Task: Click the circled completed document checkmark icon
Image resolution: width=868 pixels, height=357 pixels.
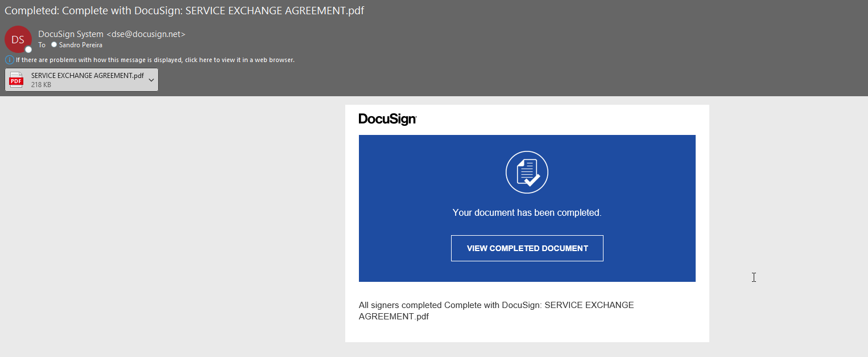Action: pos(527,172)
